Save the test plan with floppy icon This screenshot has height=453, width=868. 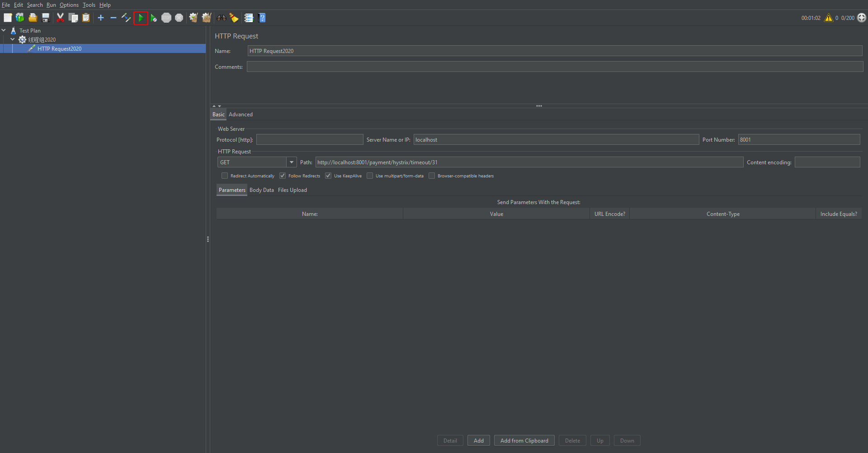(46, 18)
